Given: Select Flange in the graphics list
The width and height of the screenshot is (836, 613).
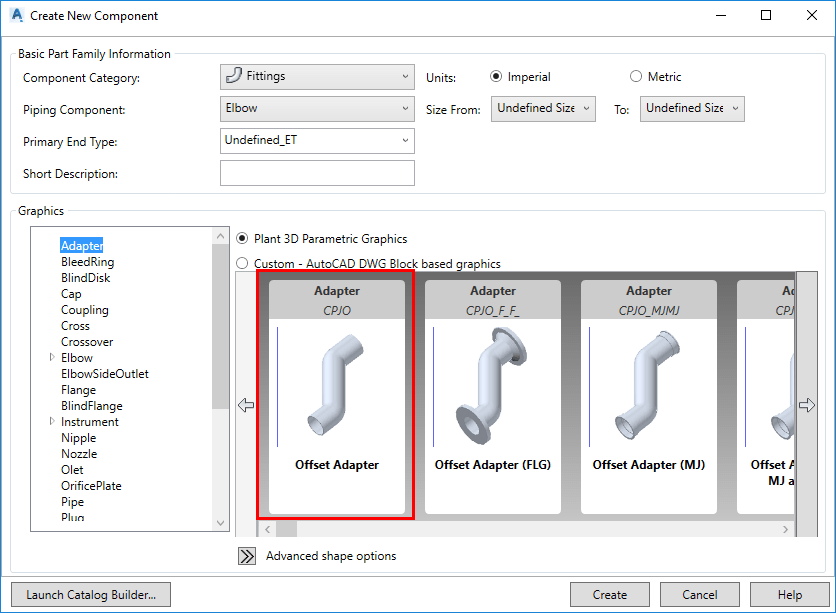Looking at the screenshot, I should (78, 390).
